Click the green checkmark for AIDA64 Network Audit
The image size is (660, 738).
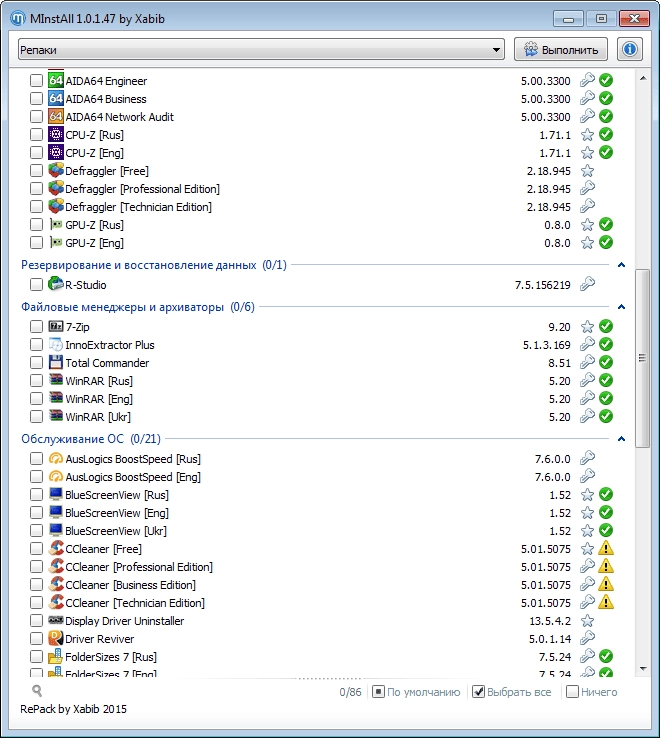point(606,116)
